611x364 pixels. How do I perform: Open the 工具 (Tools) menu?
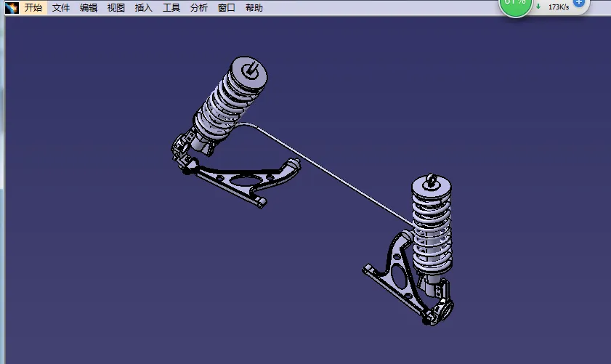pyautogui.click(x=171, y=8)
